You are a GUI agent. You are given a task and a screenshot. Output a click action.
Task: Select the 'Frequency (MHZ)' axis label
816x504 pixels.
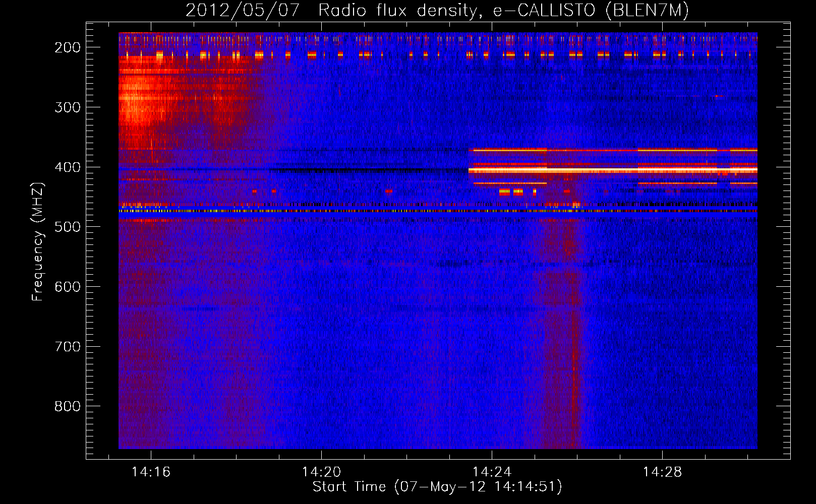pyautogui.click(x=38, y=241)
